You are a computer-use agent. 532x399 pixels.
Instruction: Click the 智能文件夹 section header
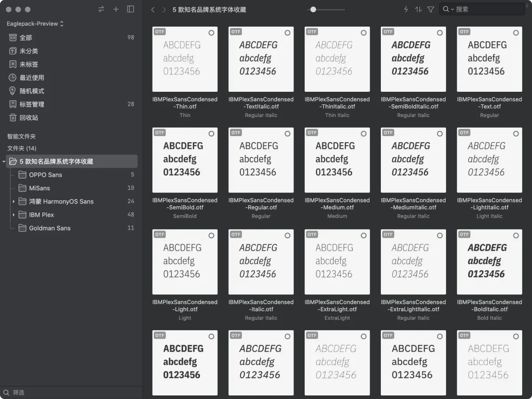21,137
